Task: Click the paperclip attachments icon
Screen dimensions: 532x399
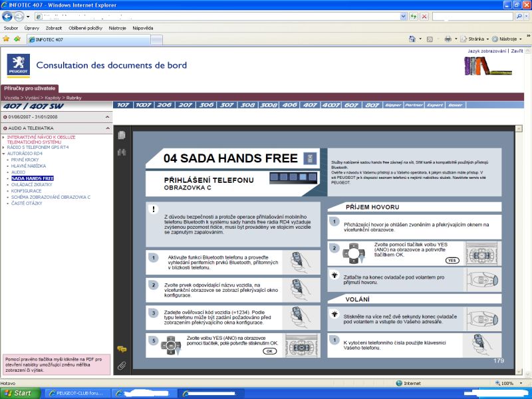Action: (x=122, y=365)
